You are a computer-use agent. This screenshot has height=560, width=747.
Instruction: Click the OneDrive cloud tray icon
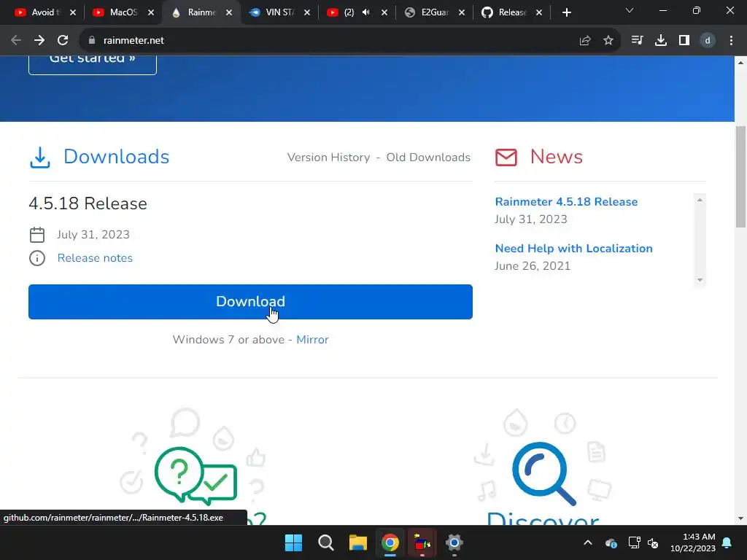pyautogui.click(x=611, y=542)
